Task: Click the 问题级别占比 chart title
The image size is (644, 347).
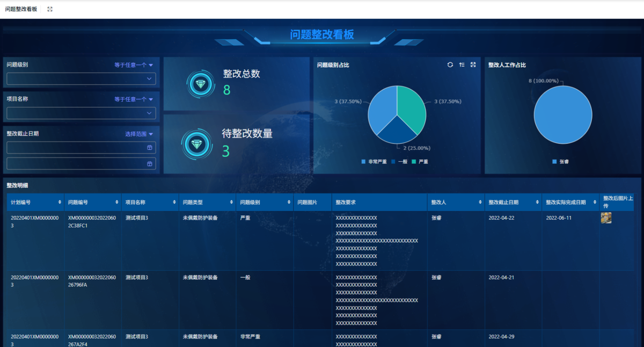Action: pos(333,65)
